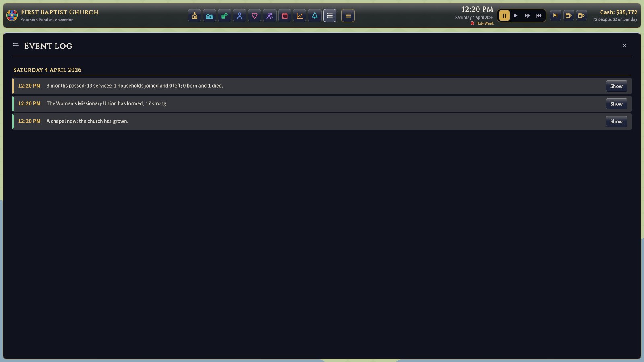Play at normal speed
This screenshot has height=362, width=644.
(x=516, y=16)
